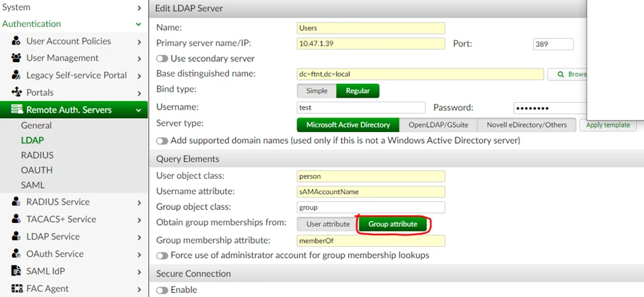Click the Base distinguished name field
Viewport: 644px width, 297px height.
coord(420,74)
